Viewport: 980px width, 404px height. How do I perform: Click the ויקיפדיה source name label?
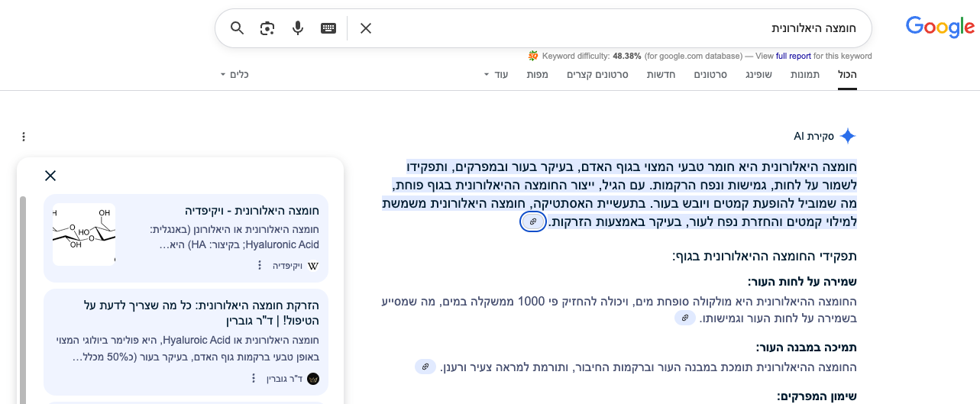(288, 266)
